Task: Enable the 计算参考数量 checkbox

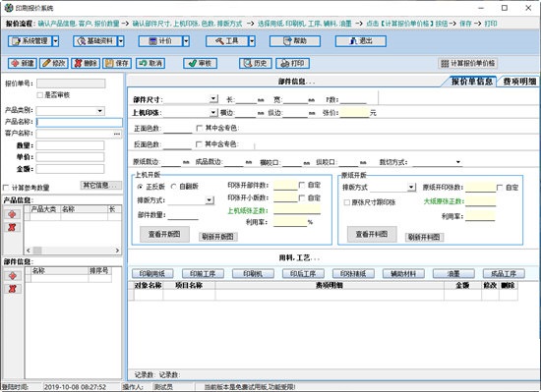Action: click(x=6, y=188)
